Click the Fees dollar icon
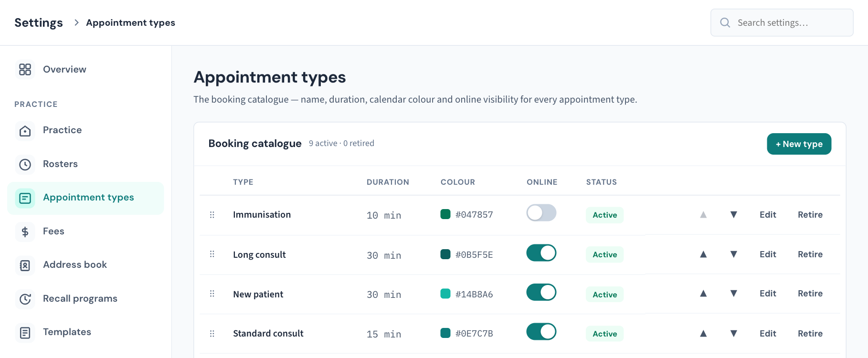The height and width of the screenshot is (358, 868). point(25,232)
